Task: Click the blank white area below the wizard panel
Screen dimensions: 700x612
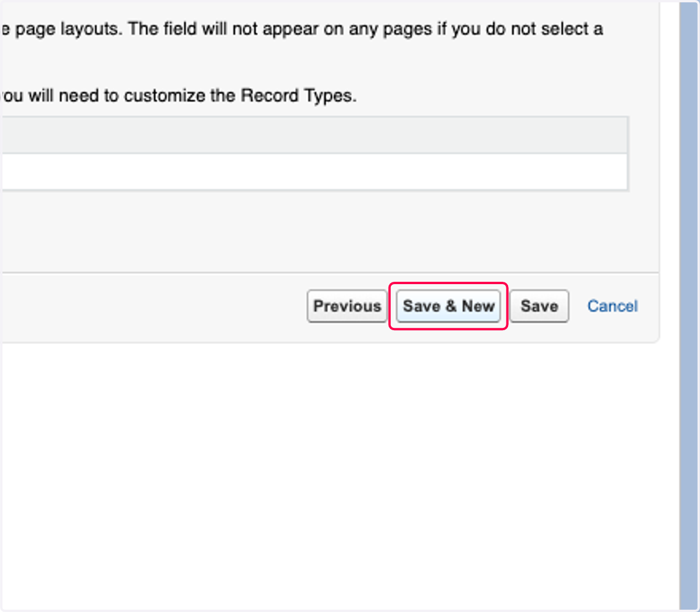Action: [339, 475]
